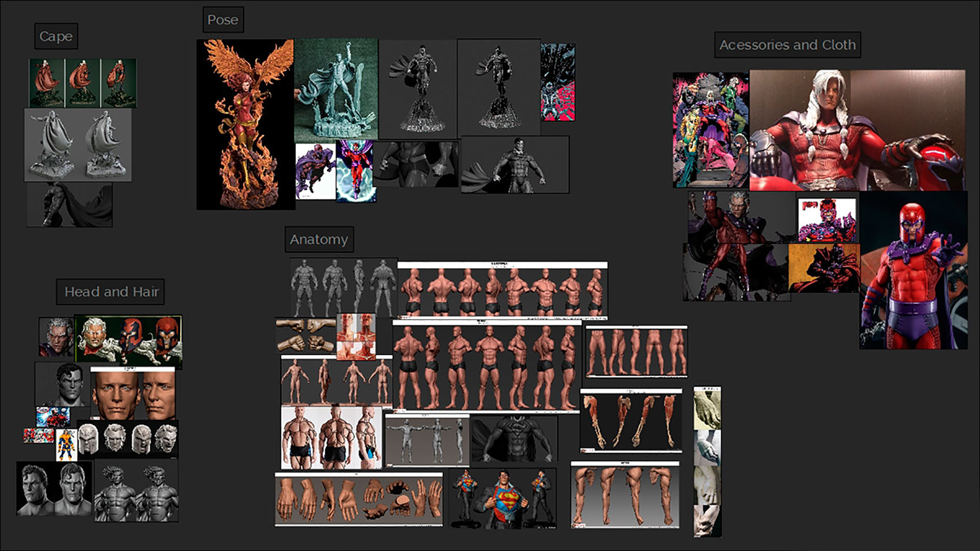Select the hands reference sheet image
The image size is (980, 551).
point(359,499)
